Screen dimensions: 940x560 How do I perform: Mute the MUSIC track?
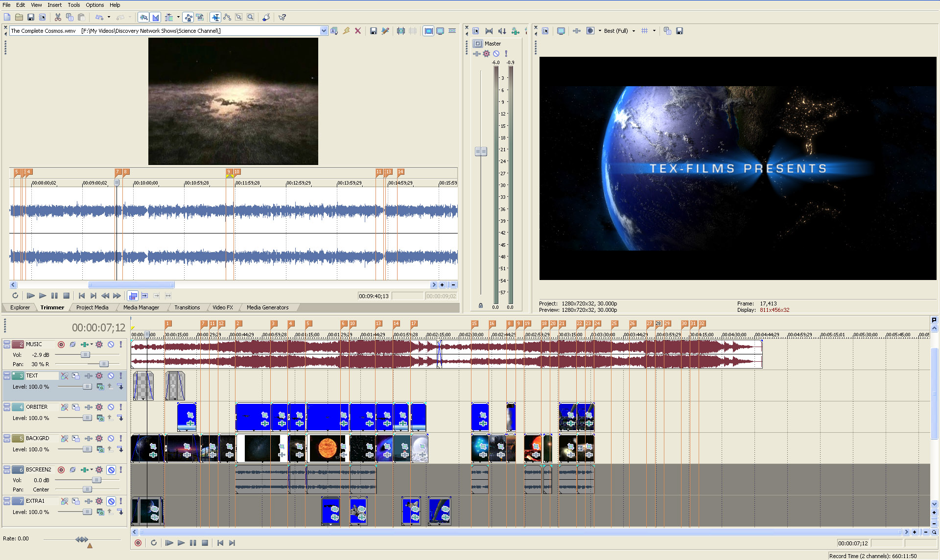[111, 345]
